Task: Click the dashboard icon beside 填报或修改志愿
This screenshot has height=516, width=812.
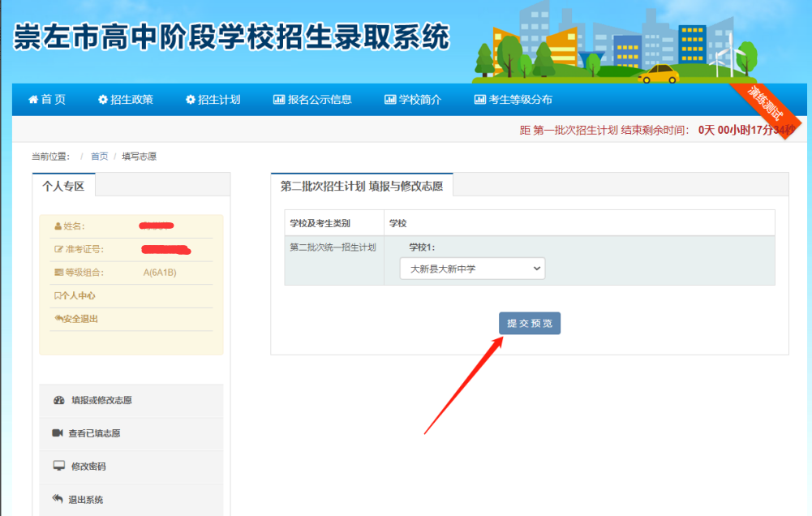Action: [58, 400]
